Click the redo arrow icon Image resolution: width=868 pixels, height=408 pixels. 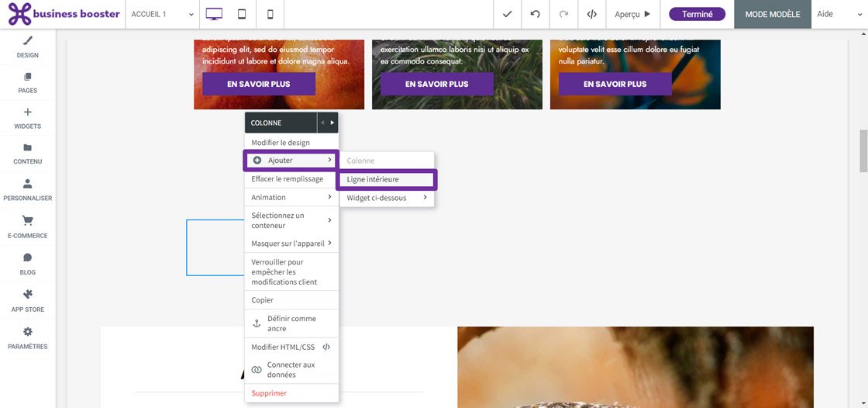click(563, 14)
